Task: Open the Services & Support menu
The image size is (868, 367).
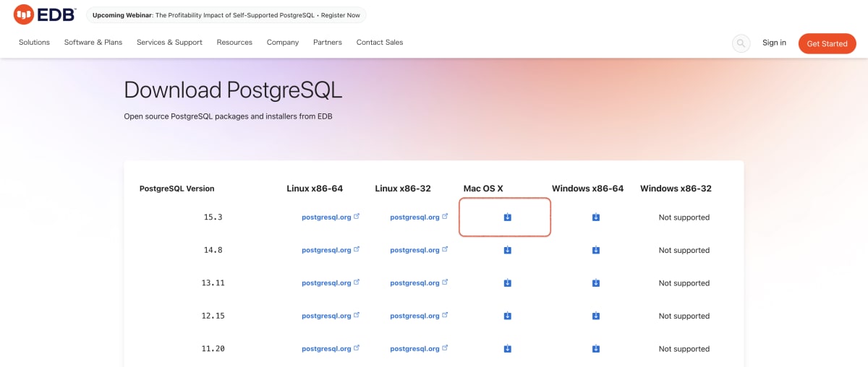Action: [169, 43]
